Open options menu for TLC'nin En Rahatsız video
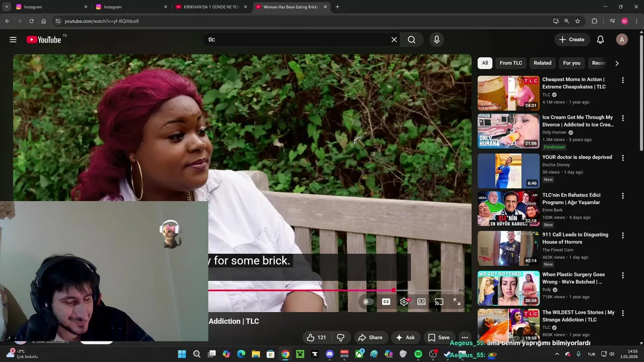This screenshot has width=644, height=362. 623,196
